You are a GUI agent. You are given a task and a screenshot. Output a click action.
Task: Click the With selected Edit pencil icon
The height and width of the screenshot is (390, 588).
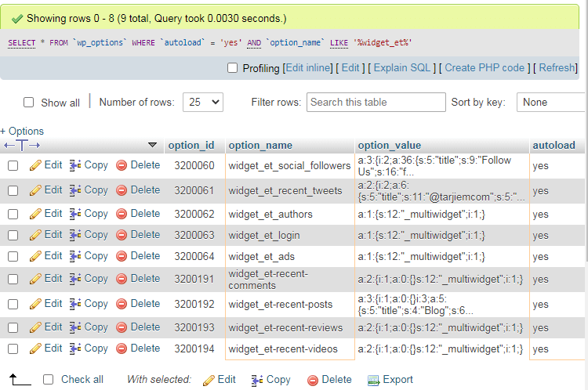tap(209, 381)
